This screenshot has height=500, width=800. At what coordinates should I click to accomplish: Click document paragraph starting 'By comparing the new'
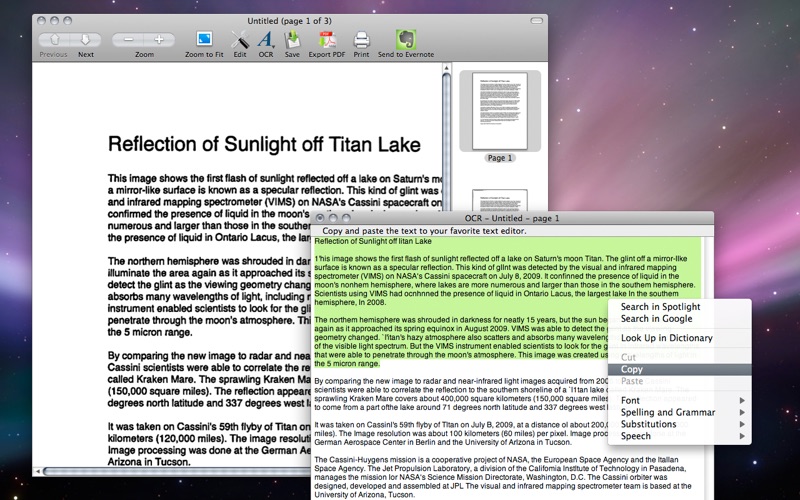coord(209,379)
